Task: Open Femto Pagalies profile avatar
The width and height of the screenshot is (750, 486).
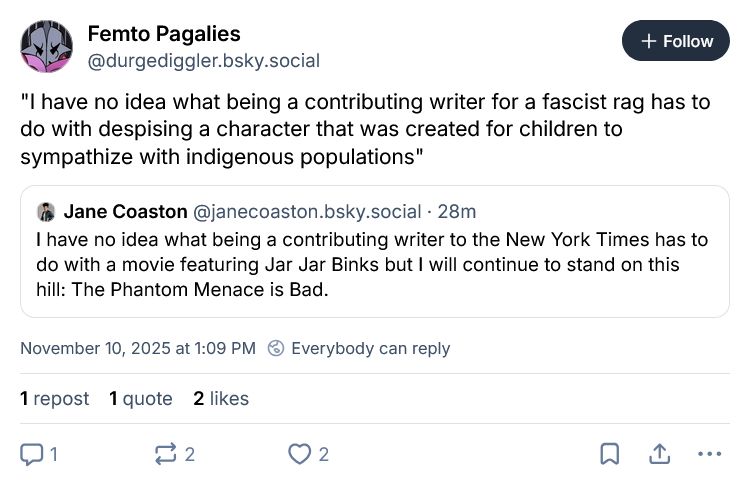Action: (46, 47)
